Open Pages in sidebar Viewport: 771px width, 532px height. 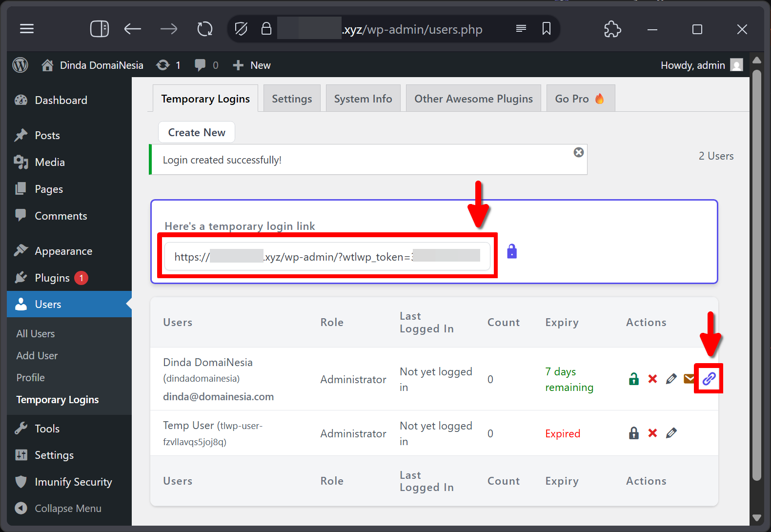[x=69, y=189]
